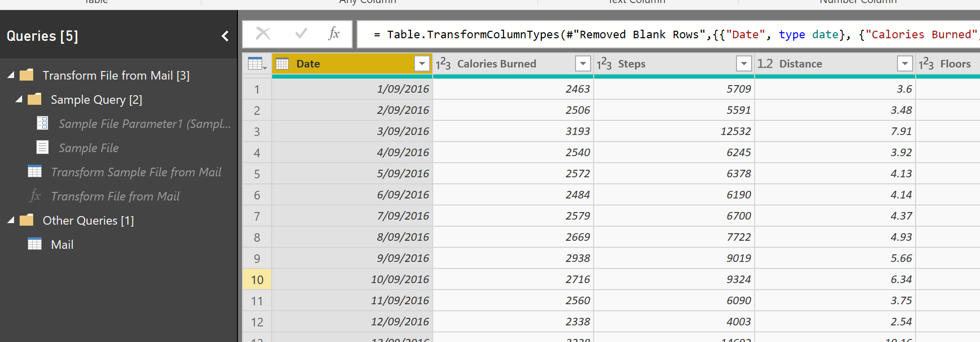Confirm the formula with the checkmark icon

pos(301,34)
